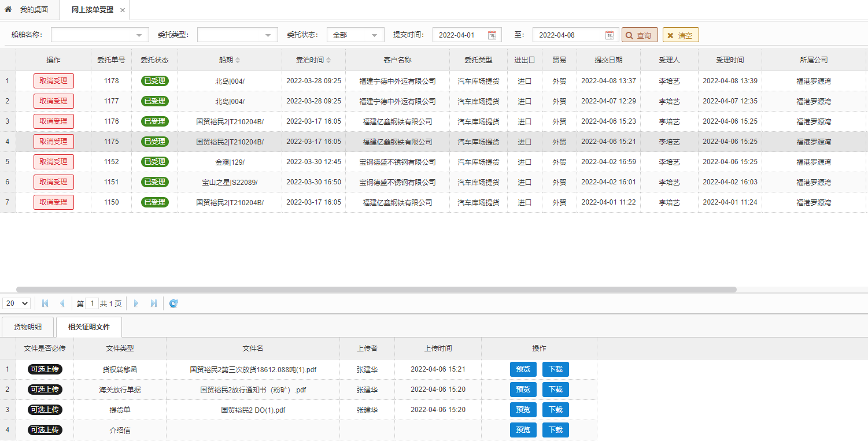Click file name 国贸裕民2放行通知书（粉矿）.pdf

[x=253, y=390]
